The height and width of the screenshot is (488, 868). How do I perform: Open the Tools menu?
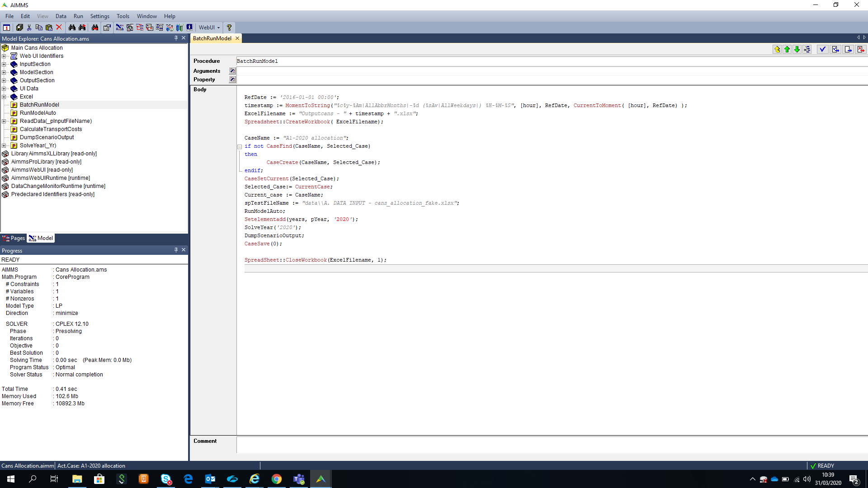pyautogui.click(x=123, y=16)
